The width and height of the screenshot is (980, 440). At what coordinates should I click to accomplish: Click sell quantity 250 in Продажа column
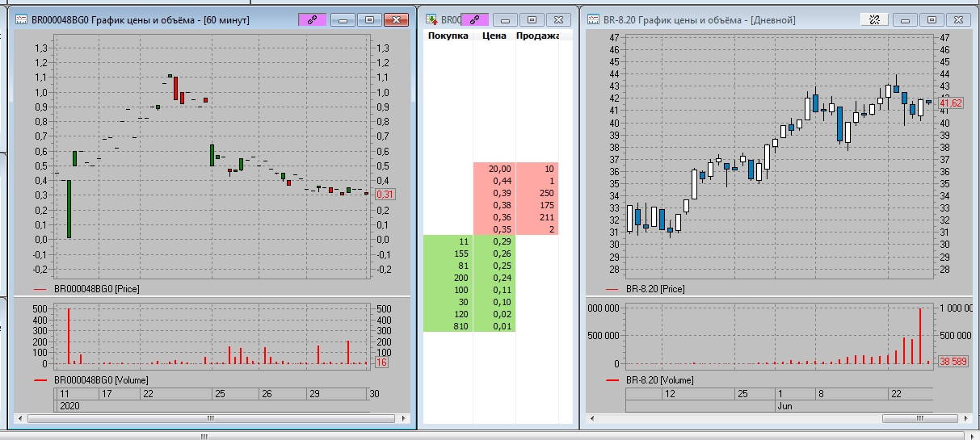(x=537, y=193)
